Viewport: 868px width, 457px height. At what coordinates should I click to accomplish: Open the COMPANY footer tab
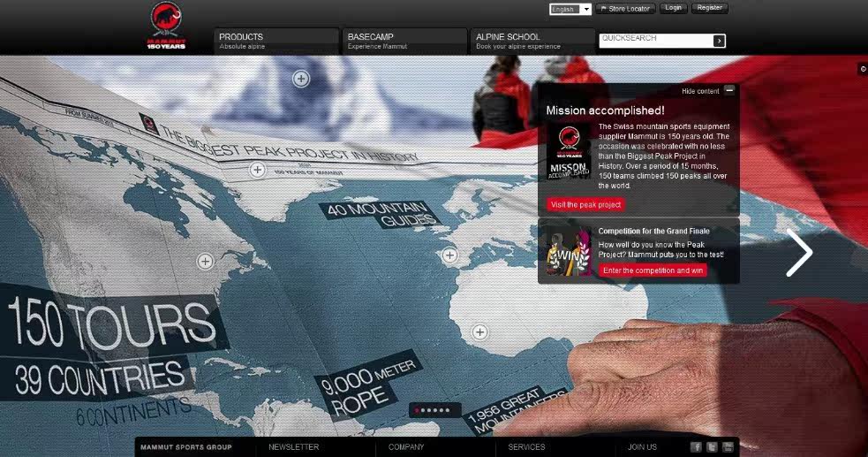(406, 447)
